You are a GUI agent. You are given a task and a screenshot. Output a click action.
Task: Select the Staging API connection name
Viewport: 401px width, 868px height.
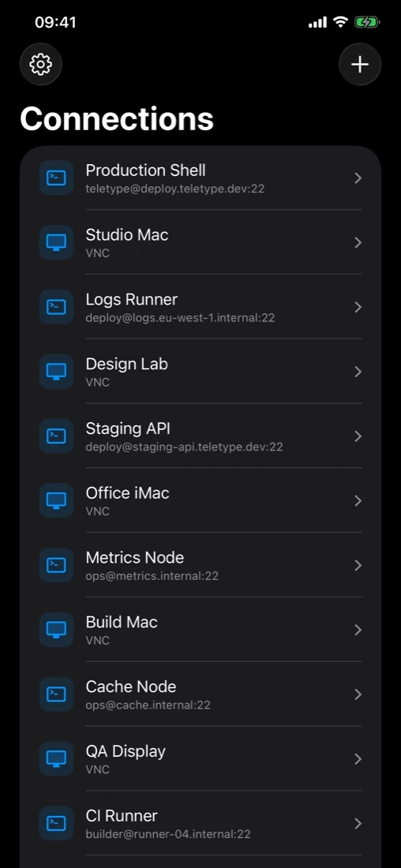[x=129, y=429]
